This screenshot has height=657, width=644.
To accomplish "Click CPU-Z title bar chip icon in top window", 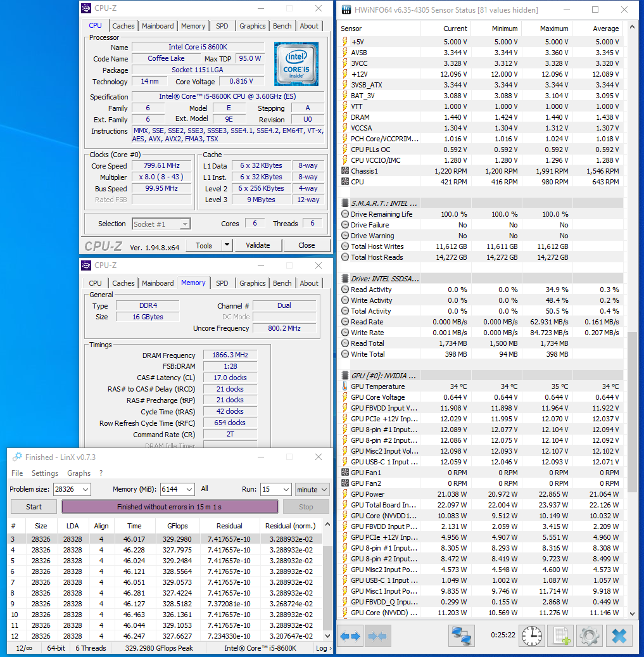I will click(x=86, y=8).
